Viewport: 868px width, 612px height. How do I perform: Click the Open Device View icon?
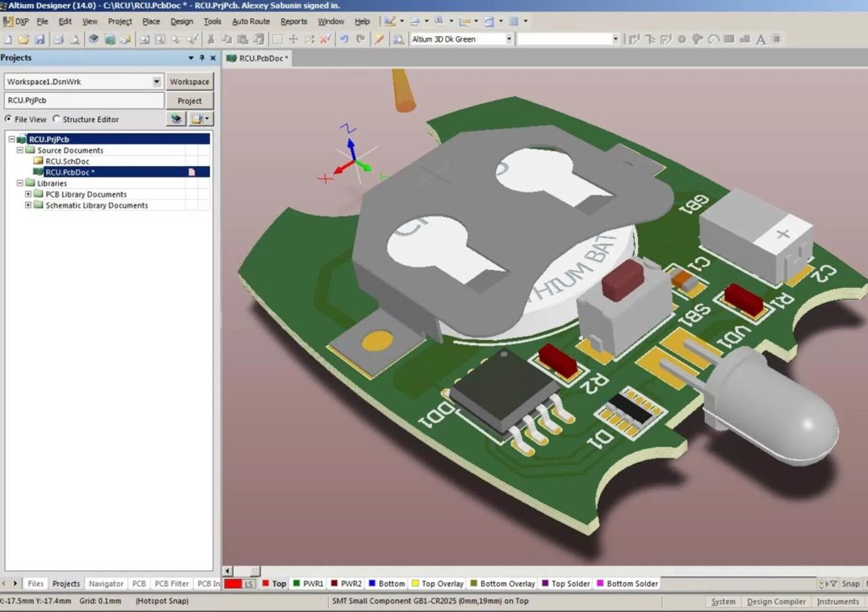point(94,39)
